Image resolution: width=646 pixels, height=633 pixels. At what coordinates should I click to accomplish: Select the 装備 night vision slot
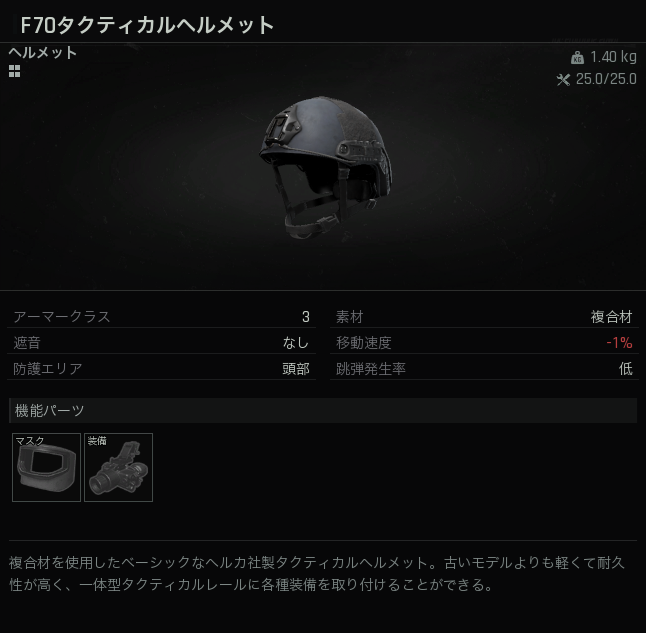(119, 467)
